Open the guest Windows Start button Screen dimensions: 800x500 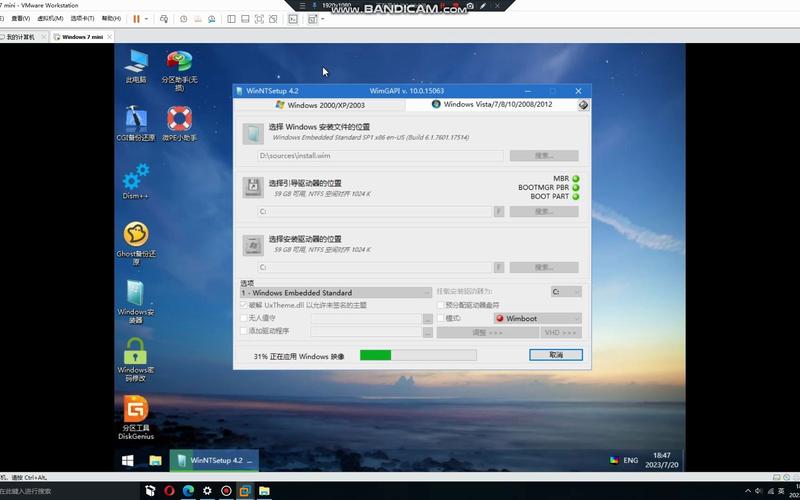(x=128, y=460)
